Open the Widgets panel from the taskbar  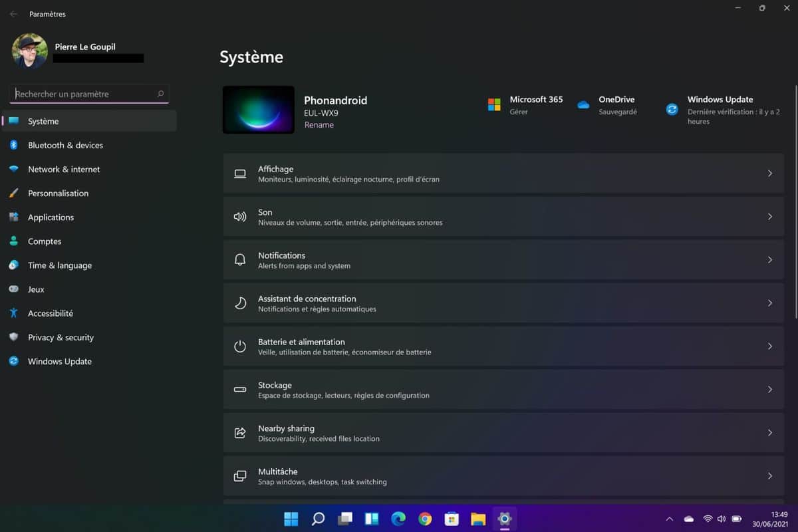tap(371, 519)
